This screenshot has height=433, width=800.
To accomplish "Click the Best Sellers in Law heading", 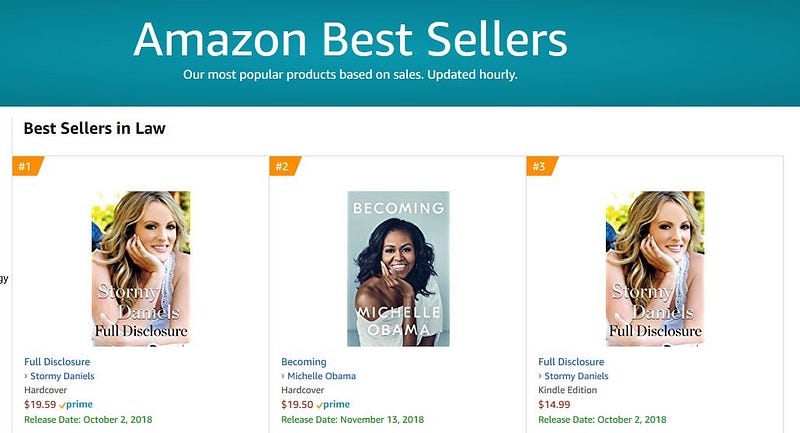I will click(94, 128).
